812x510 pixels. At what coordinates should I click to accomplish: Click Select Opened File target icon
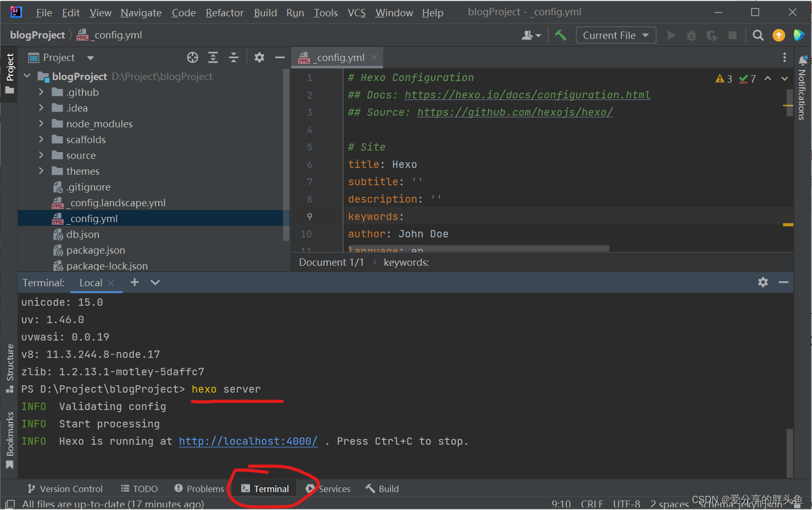click(x=193, y=57)
